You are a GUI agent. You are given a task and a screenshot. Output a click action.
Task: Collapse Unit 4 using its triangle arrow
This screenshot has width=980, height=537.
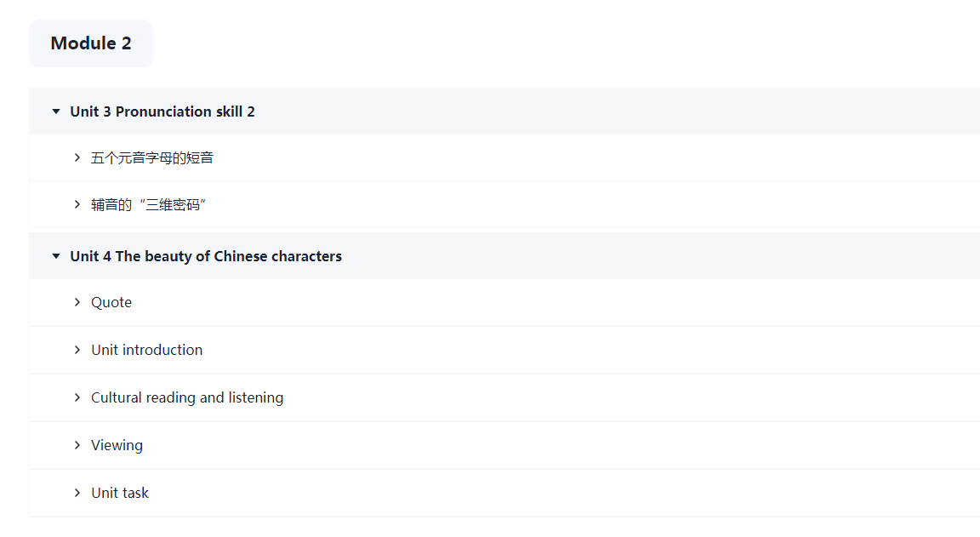[56, 256]
